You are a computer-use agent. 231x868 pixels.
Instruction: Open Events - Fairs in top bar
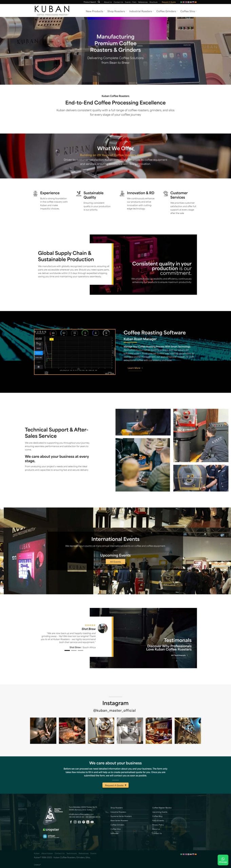(131, 2)
